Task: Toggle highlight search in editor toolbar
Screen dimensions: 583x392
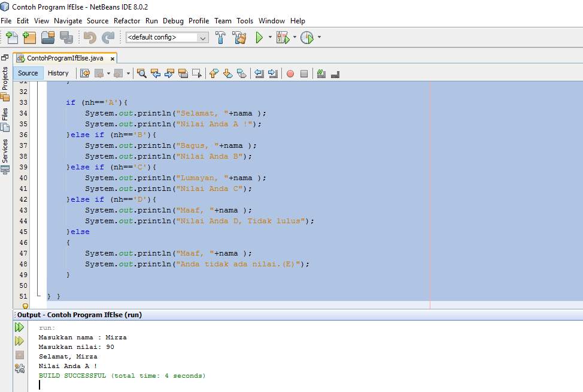Action: (x=183, y=73)
